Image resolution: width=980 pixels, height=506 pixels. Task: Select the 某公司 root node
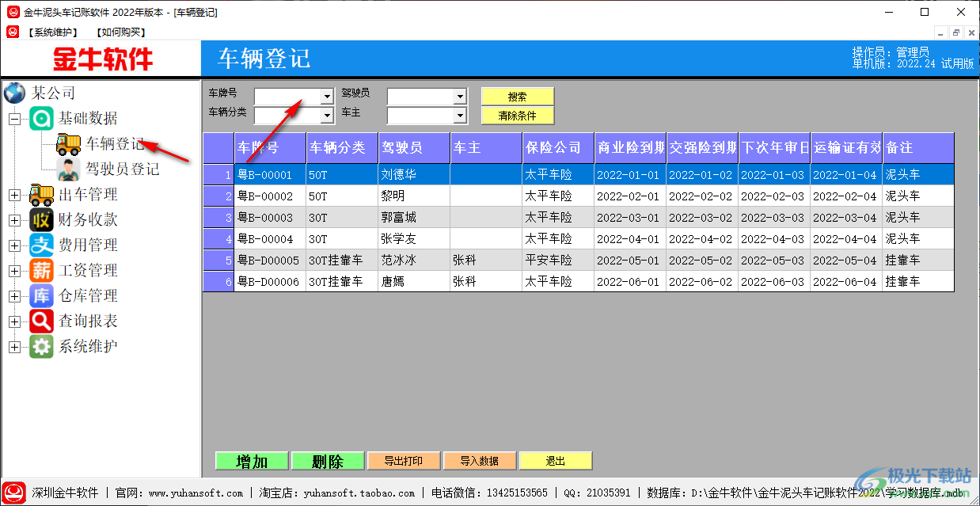tap(53, 93)
